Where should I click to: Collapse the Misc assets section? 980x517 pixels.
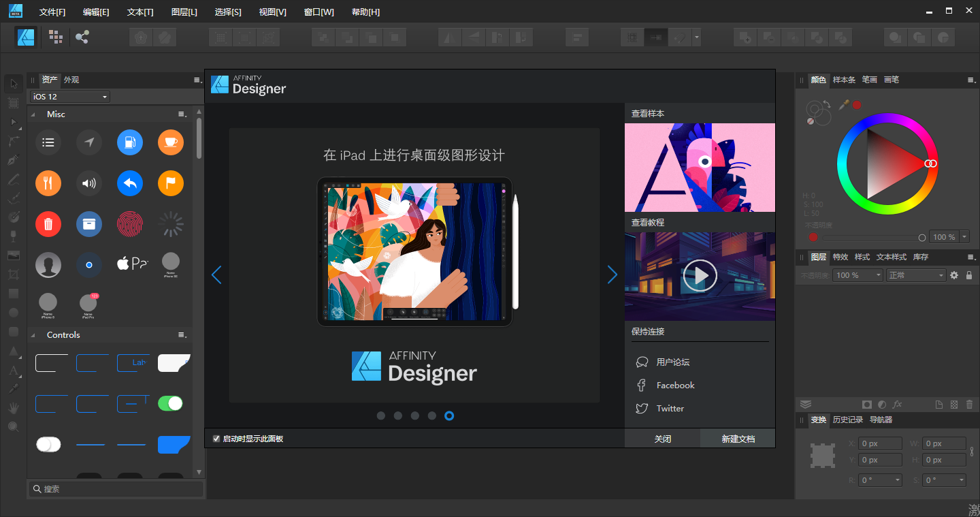[x=33, y=114]
